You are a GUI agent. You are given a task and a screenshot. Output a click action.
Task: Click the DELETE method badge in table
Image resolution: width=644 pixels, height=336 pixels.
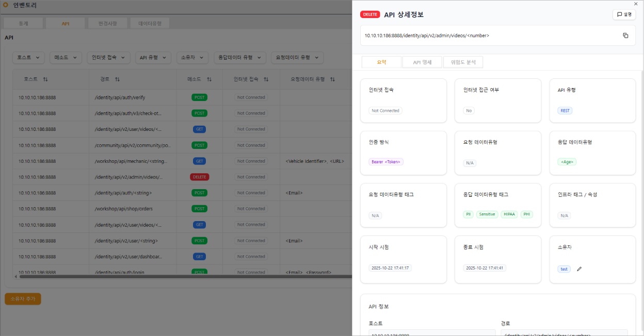point(199,177)
